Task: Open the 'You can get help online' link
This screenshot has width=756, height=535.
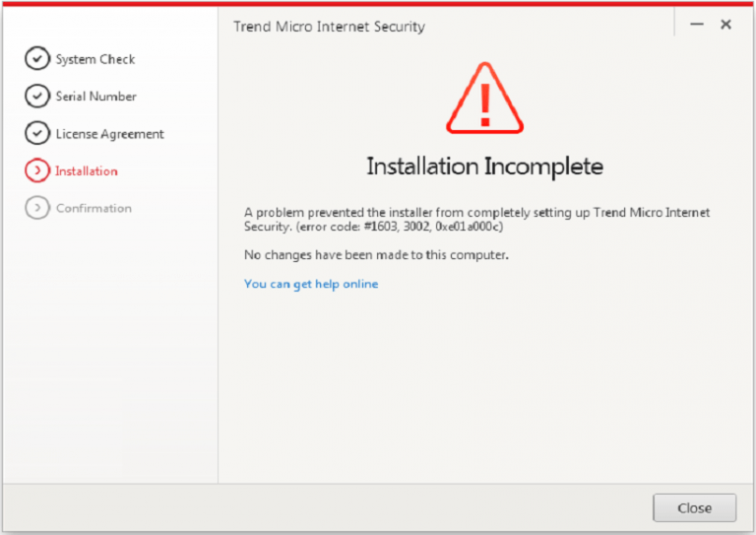Action: coord(311,284)
